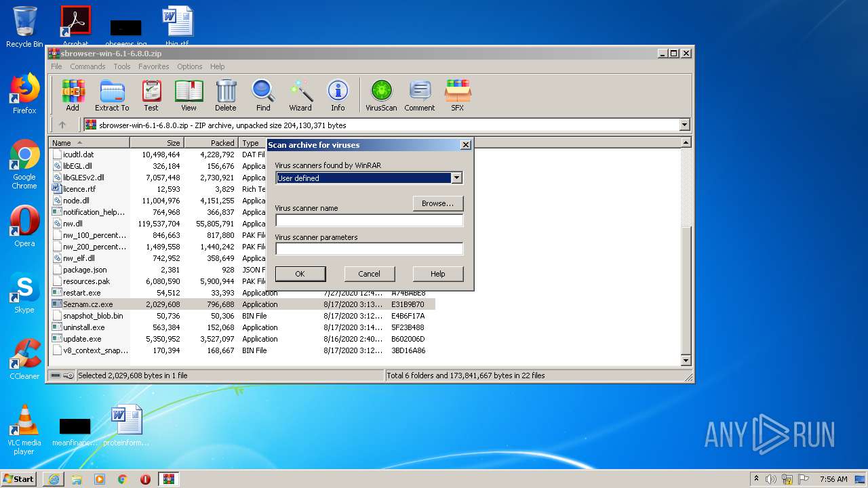The height and width of the screenshot is (488, 868).
Task: Open the Options menu
Action: tap(190, 66)
